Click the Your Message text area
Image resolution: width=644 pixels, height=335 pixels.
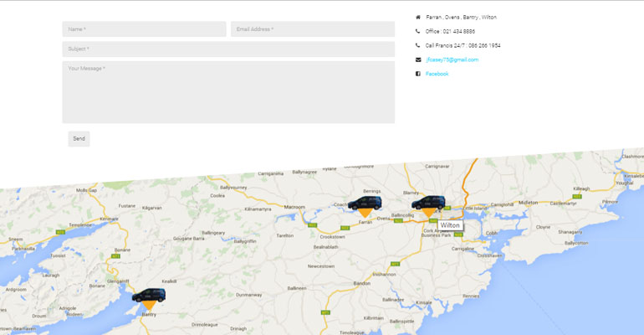[228, 92]
